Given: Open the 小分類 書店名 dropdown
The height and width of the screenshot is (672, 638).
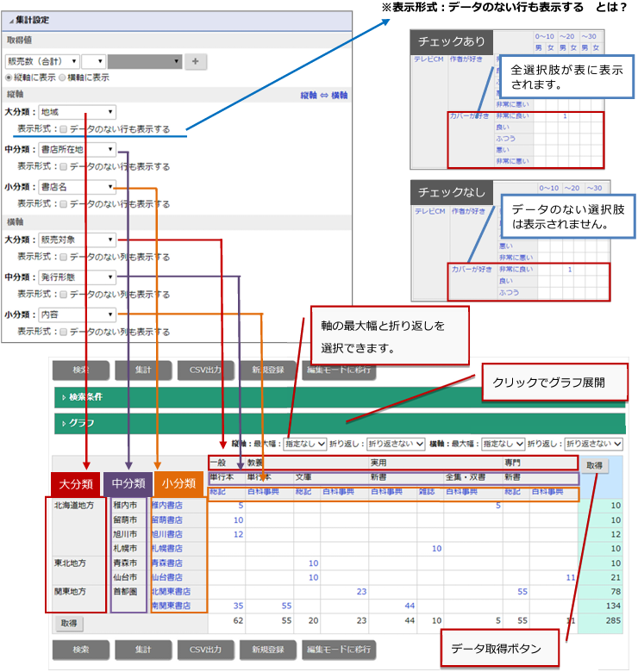Looking at the screenshot, I should [78, 187].
